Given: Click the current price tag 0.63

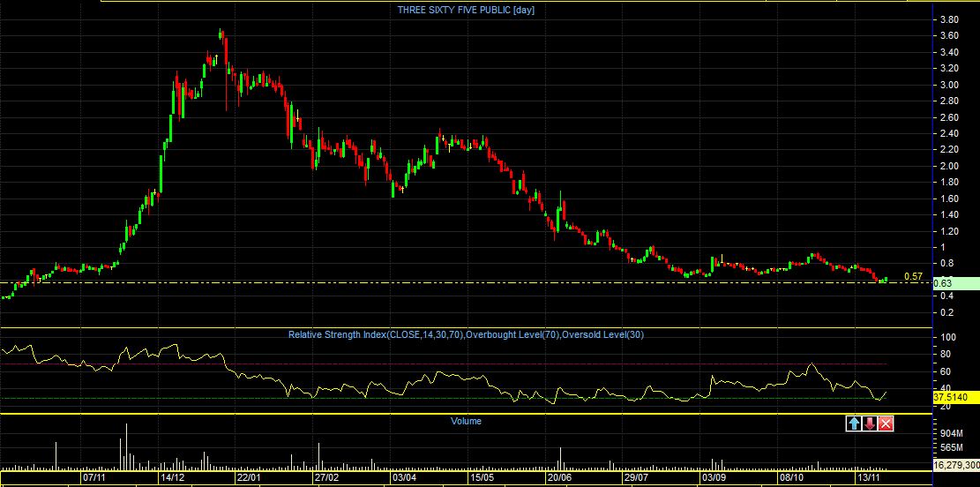Looking at the screenshot, I should tap(955, 282).
